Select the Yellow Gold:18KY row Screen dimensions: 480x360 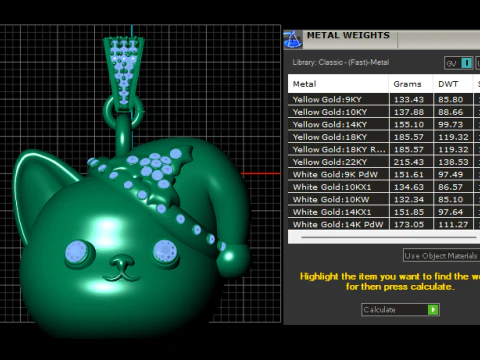[384, 137]
